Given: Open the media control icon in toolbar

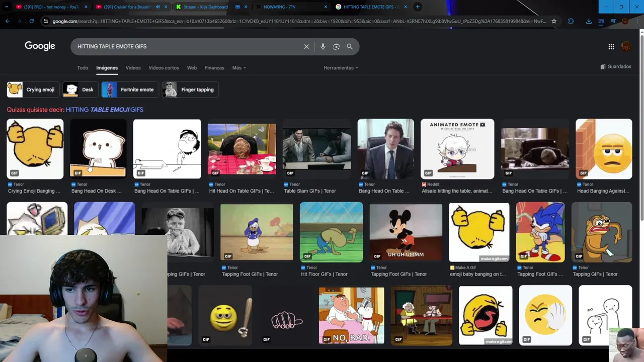Looking at the screenshot, I should pos(613,21).
